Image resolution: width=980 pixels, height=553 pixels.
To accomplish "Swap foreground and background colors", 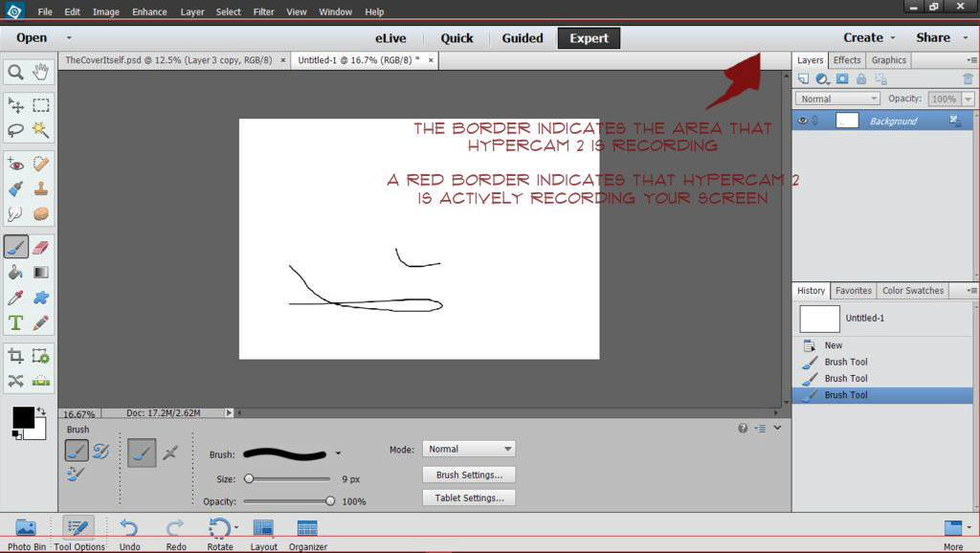I will pos(41,411).
